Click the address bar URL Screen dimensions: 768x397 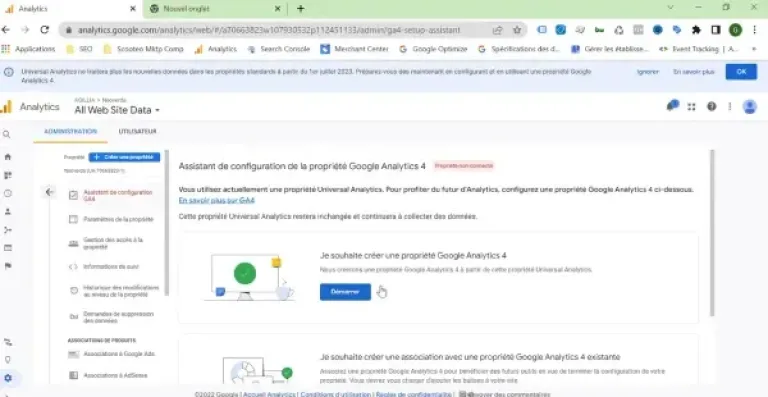coord(269,30)
